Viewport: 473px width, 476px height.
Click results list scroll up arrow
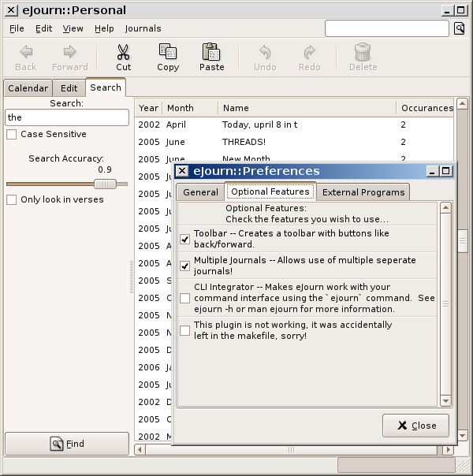(462, 104)
